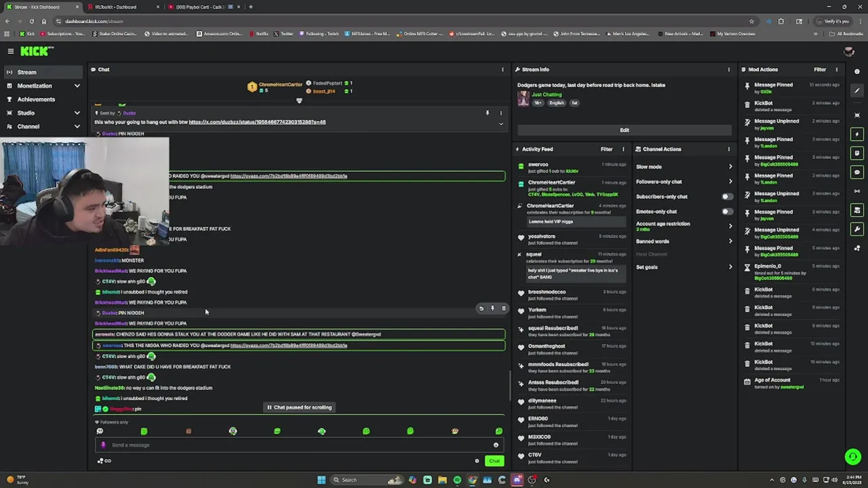Click the green Chat send button
This screenshot has height=488, width=868.
click(494, 461)
